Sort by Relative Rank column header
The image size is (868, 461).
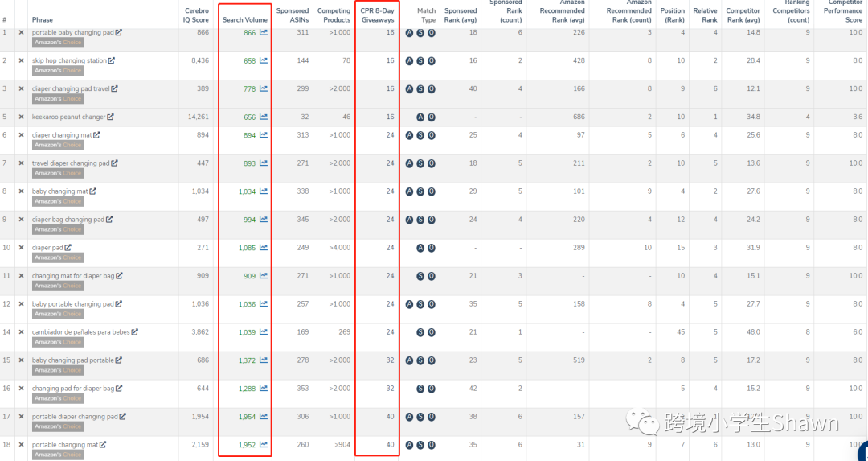pos(705,15)
